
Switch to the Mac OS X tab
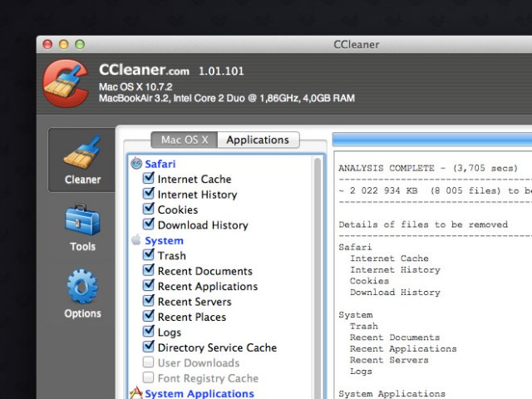pyautogui.click(x=185, y=140)
